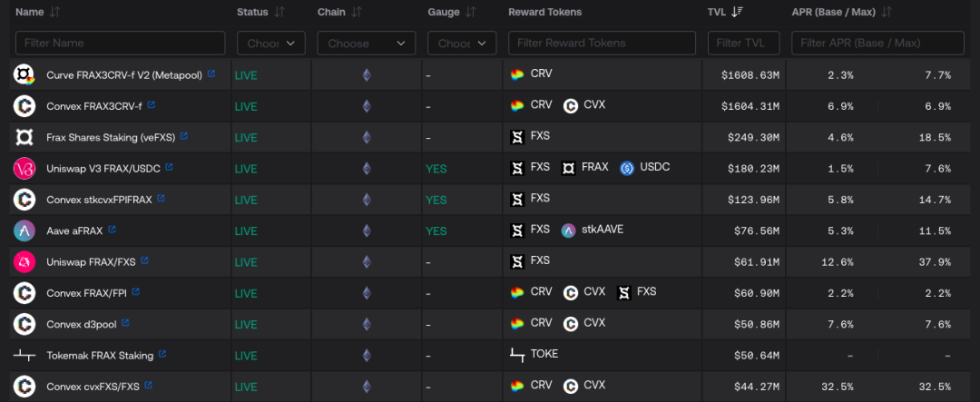
Task: Click the Tokemak FRAX Staking logo
Action: pyautogui.click(x=24, y=355)
